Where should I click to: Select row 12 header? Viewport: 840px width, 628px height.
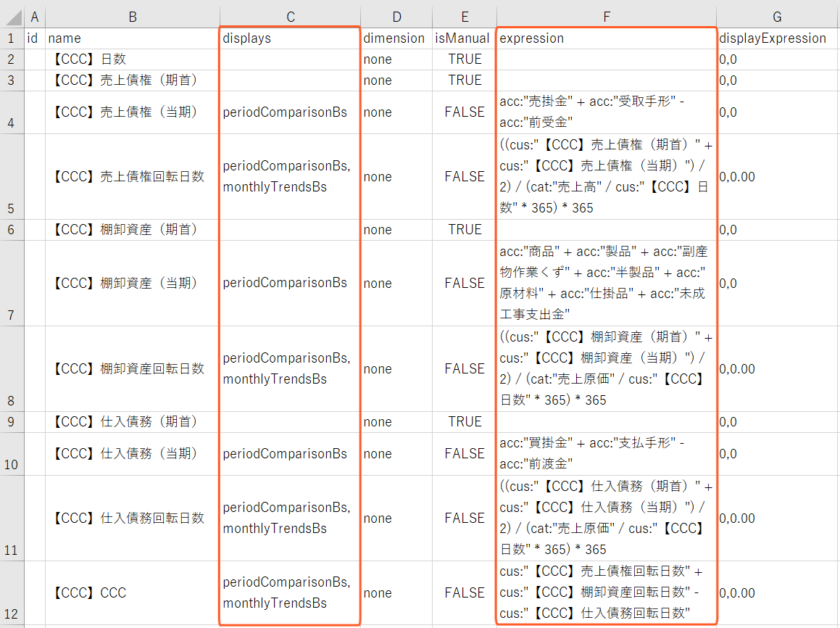pyautogui.click(x=12, y=592)
